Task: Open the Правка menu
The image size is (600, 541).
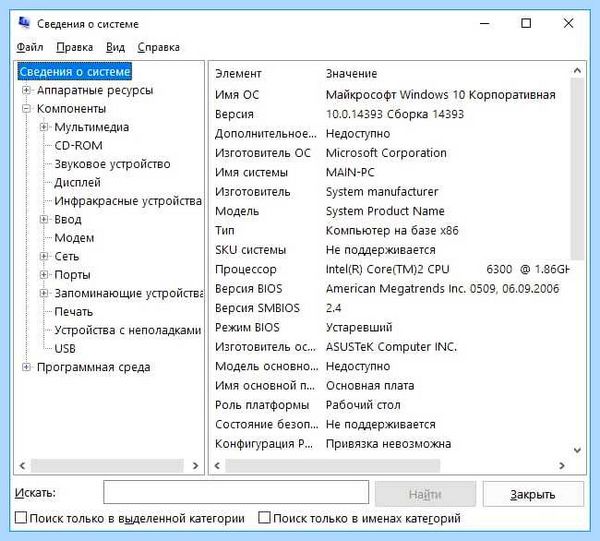Action: tap(75, 47)
